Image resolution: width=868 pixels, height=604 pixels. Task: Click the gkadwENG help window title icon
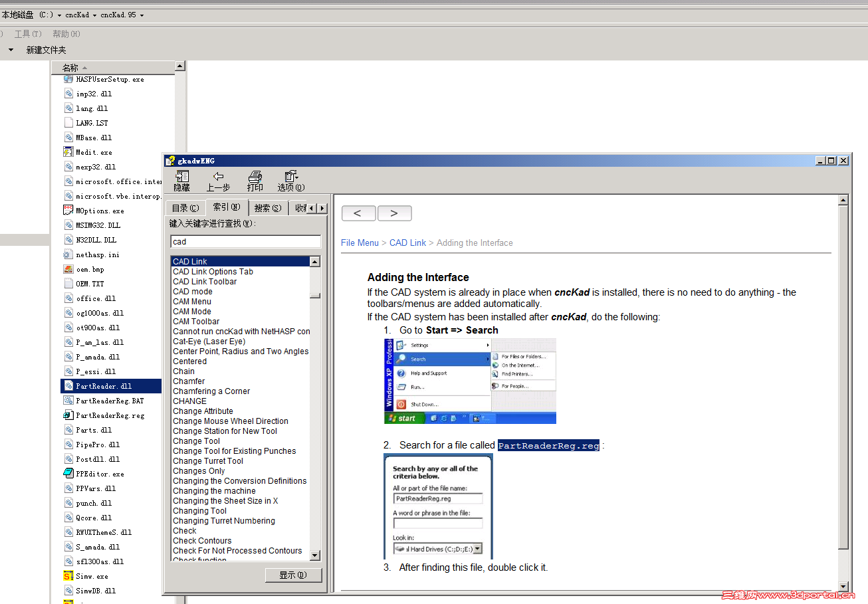[x=170, y=160]
